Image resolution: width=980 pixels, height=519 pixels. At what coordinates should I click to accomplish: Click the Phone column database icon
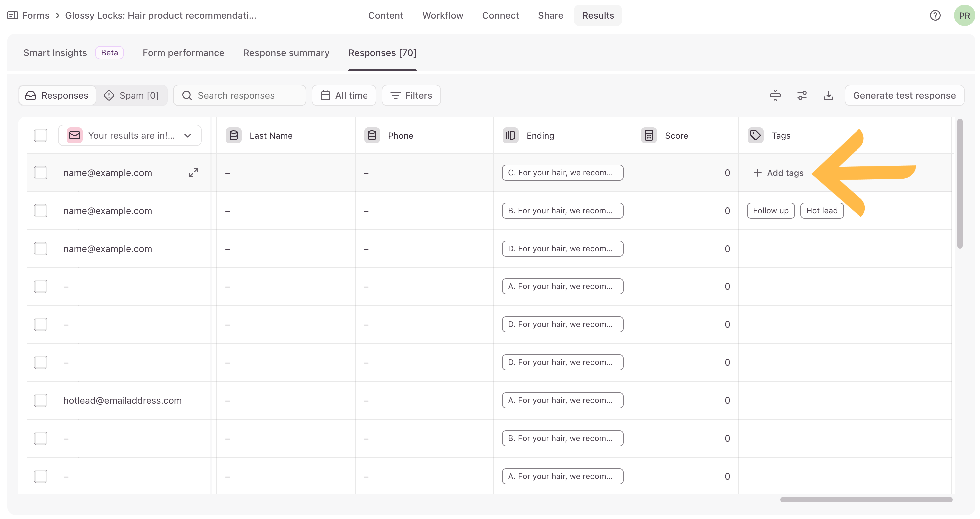[x=372, y=135]
